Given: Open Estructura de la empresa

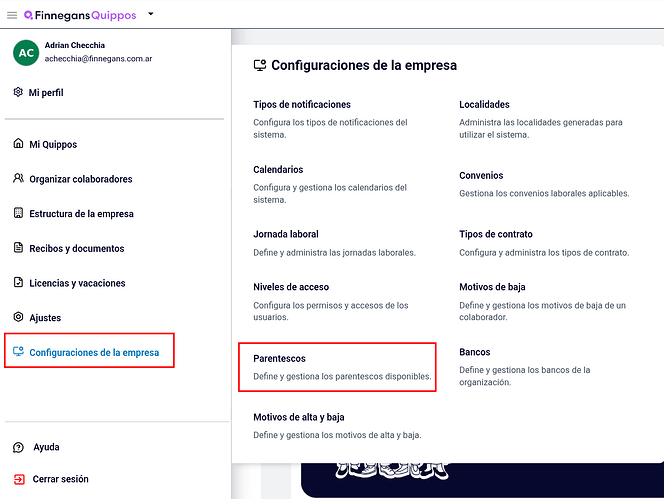Looking at the screenshot, I should (x=81, y=214).
